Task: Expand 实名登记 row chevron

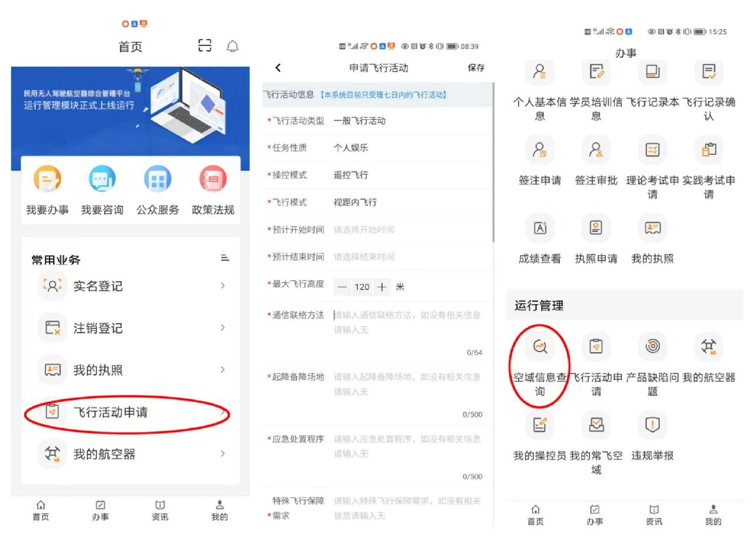Action: pyautogui.click(x=223, y=286)
